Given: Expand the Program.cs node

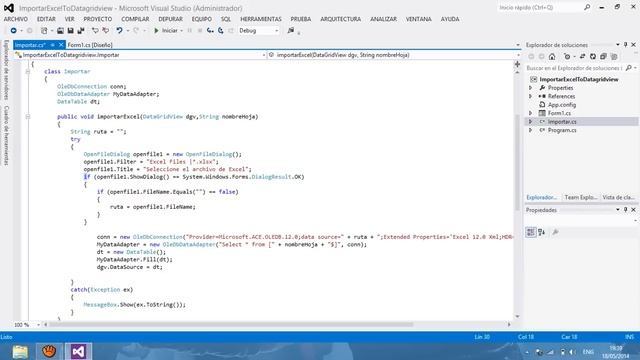Looking at the screenshot, I should point(531,130).
